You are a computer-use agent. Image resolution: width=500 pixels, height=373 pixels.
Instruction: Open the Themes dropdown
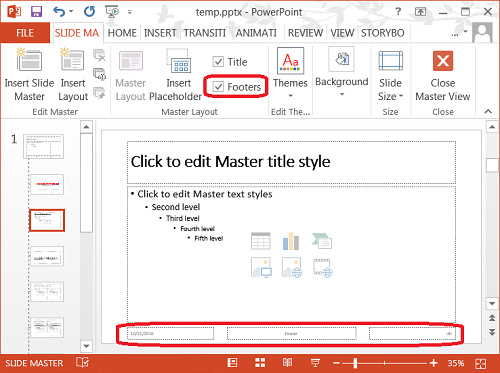290,74
